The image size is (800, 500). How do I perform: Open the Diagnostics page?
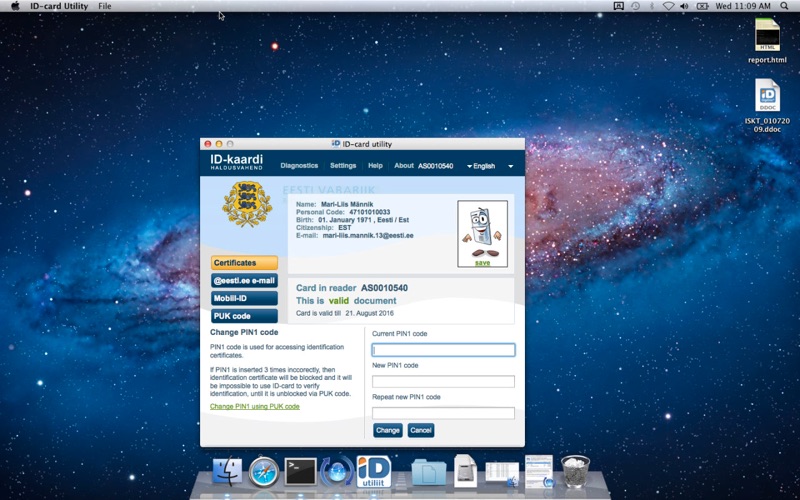click(299, 165)
